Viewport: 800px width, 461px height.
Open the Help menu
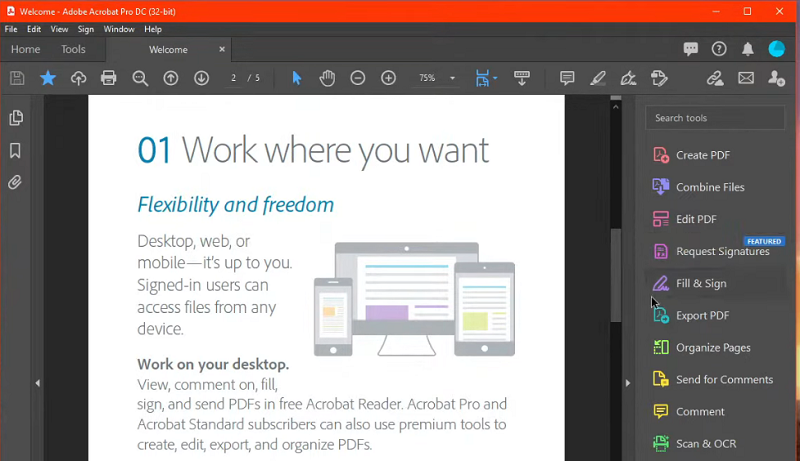click(153, 29)
